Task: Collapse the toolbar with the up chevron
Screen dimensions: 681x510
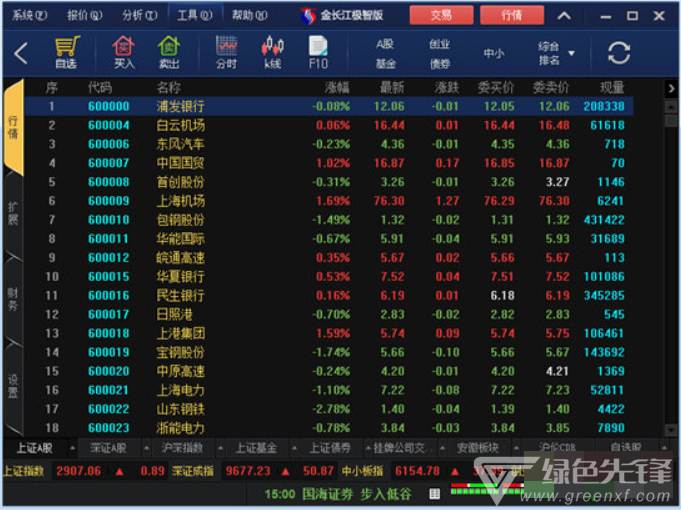Action: click(564, 16)
